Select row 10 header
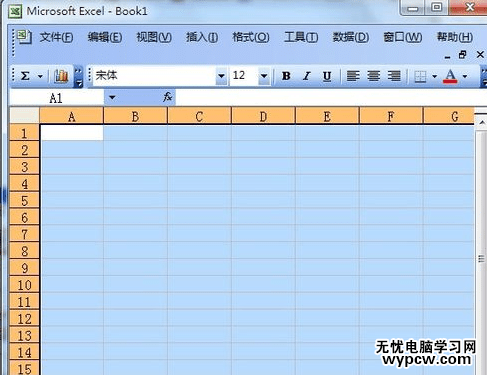 tap(24, 285)
